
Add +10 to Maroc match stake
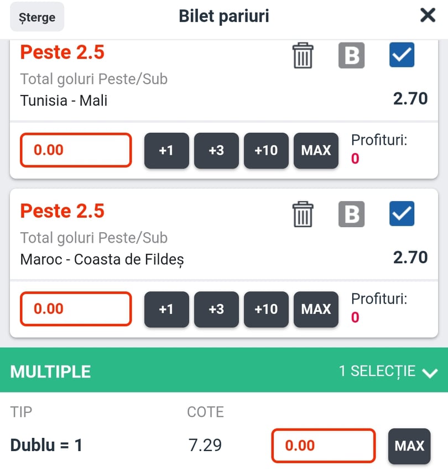266,310
